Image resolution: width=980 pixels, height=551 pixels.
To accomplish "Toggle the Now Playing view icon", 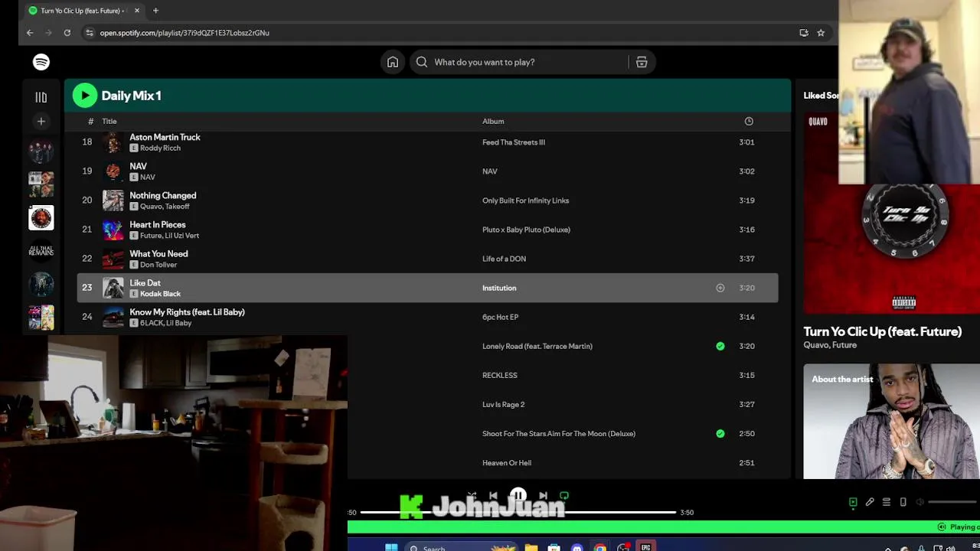I will (x=853, y=502).
